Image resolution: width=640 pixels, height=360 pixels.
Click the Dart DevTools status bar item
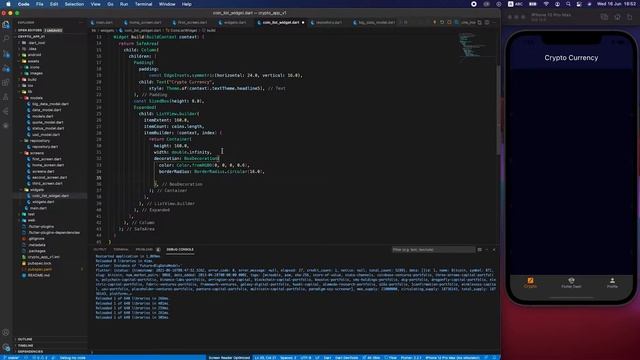pos(347,358)
